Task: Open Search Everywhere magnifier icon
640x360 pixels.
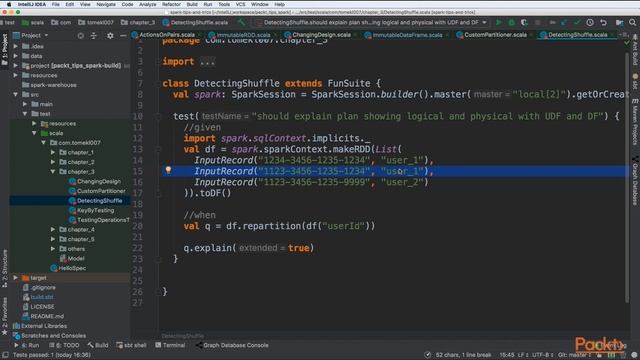Action: [632, 22]
